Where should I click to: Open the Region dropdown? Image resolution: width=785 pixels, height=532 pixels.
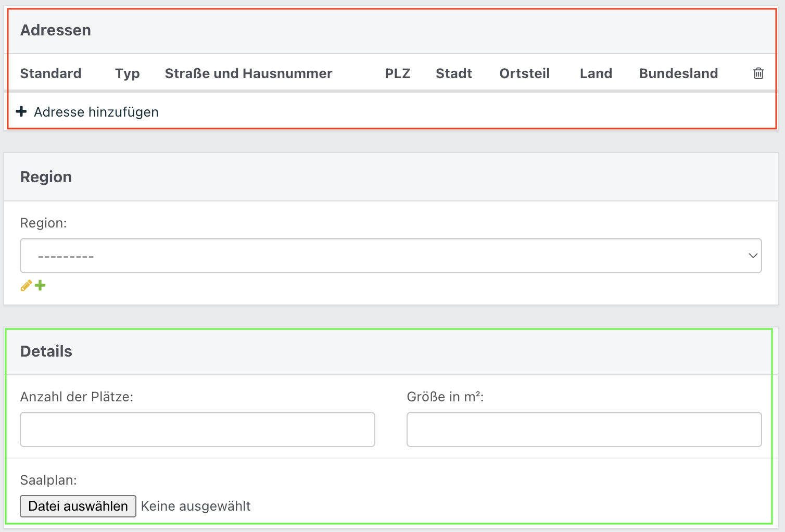coord(391,256)
